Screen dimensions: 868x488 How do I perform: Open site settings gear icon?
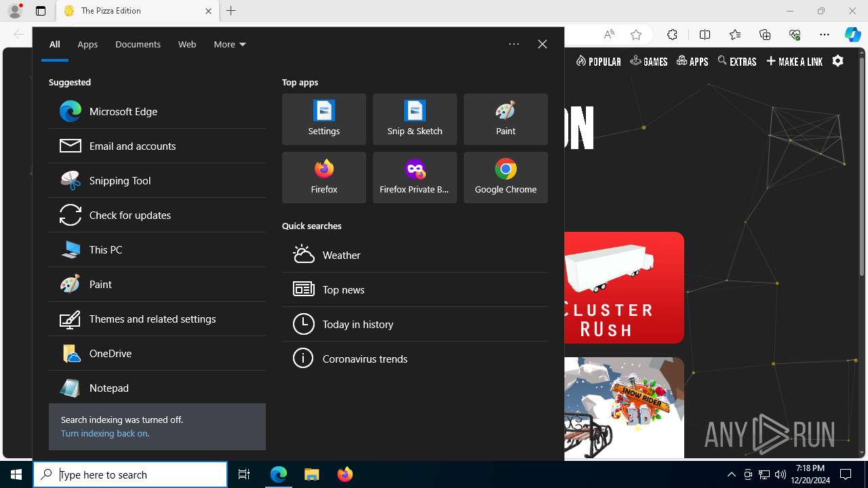tap(838, 61)
